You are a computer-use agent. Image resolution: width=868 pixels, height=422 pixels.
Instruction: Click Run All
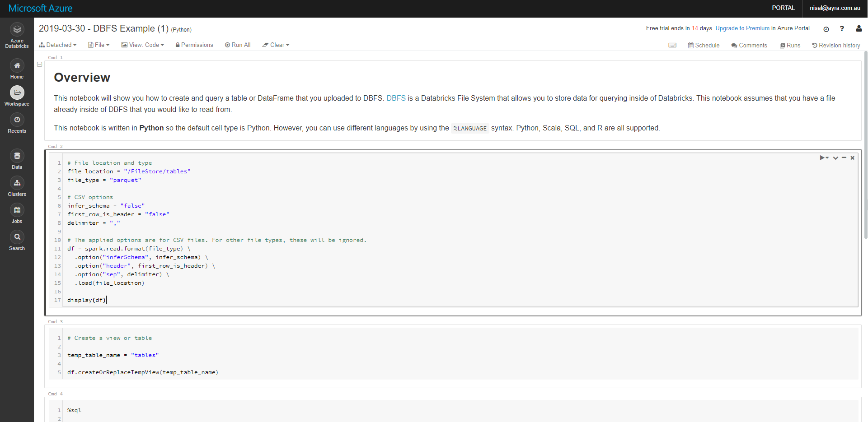pyautogui.click(x=238, y=45)
